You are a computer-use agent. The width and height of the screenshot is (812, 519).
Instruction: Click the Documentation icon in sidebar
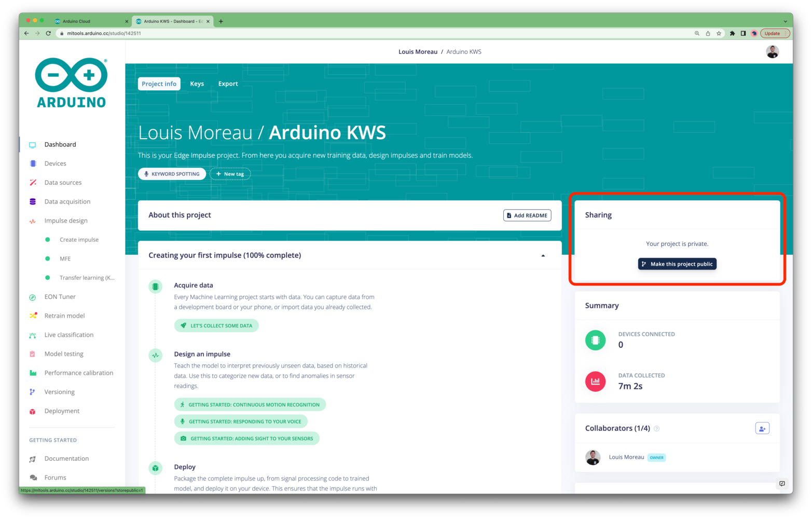(x=33, y=459)
